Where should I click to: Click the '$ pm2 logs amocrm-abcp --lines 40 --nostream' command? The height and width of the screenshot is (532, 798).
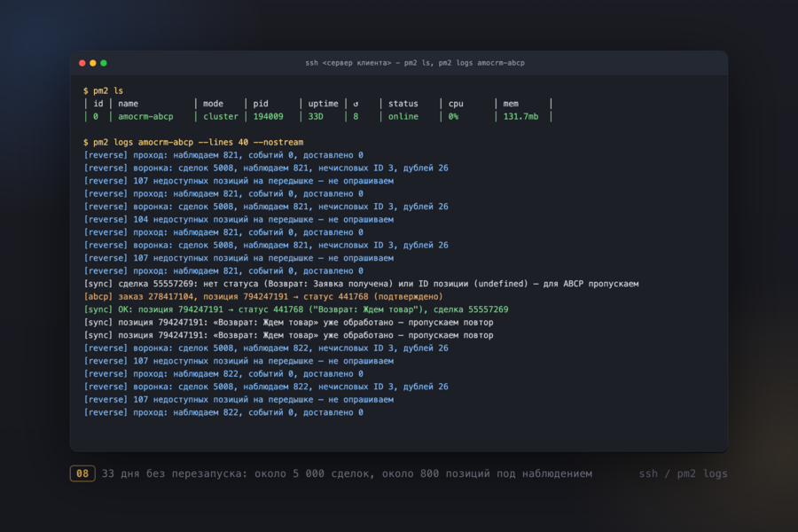point(193,143)
